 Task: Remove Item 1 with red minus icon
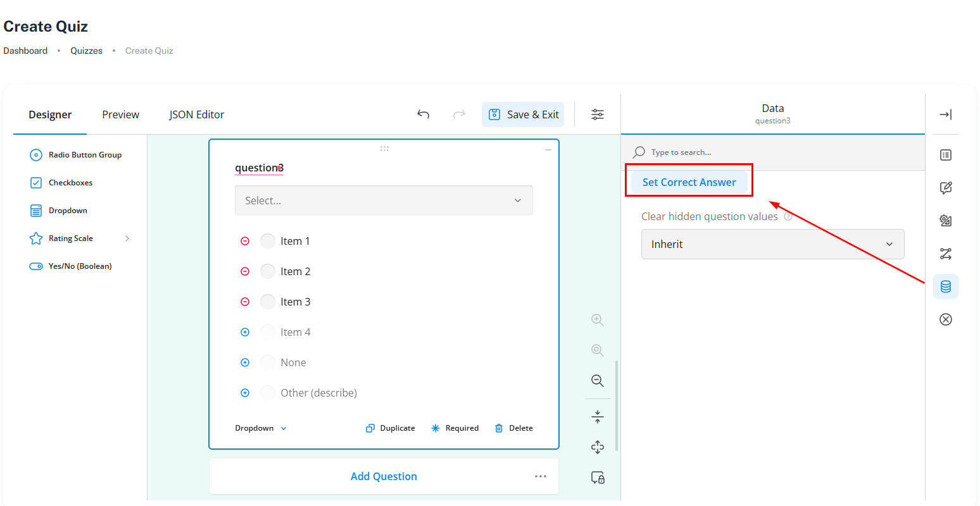coord(245,241)
